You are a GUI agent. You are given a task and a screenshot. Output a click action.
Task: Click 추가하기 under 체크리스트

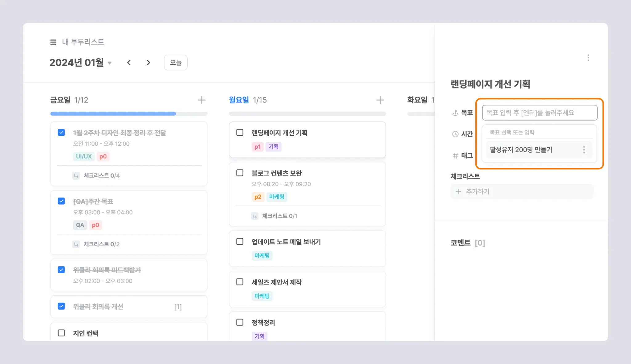(x=477, y=191)
